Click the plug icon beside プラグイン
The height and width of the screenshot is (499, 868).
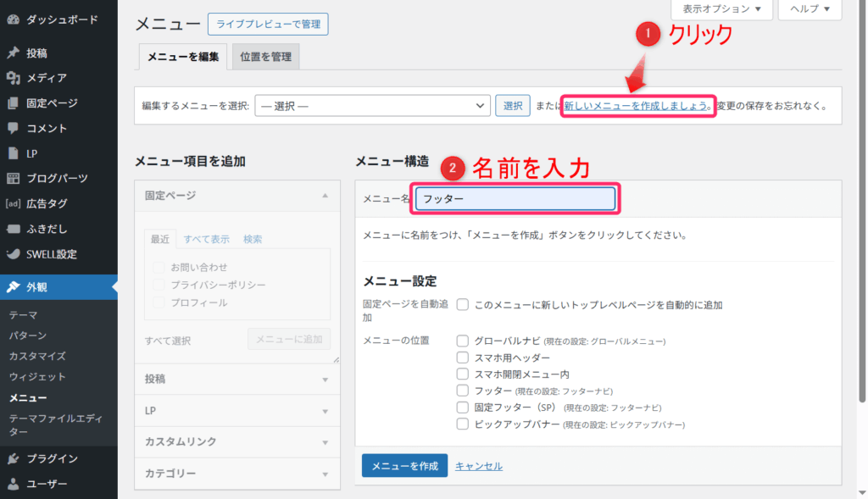pos(14,458)
